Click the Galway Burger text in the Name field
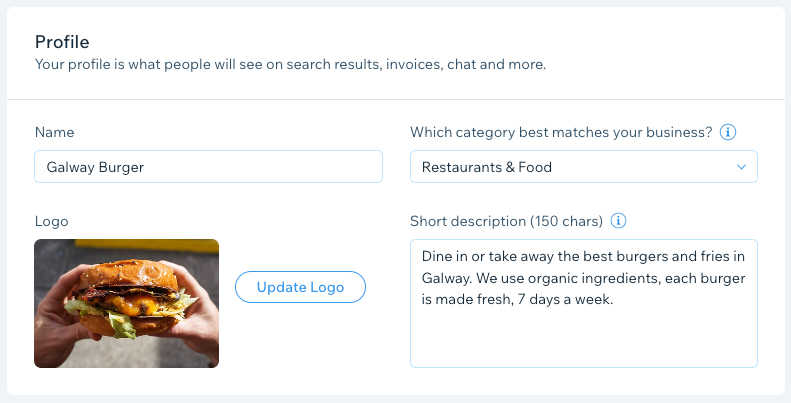The width and height of the screenshot is (791, 403). [x=95, y=167]
